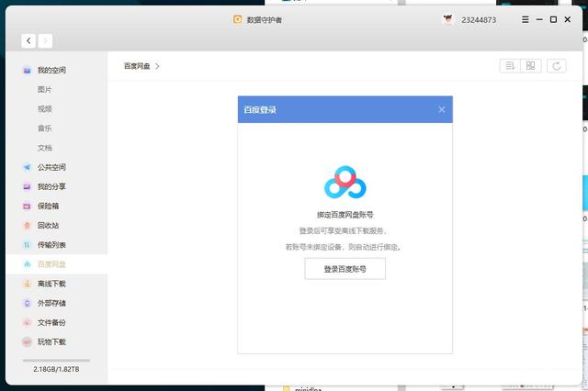
Task: Click the 登录百度账号 button
Action: tap(345, 269)
